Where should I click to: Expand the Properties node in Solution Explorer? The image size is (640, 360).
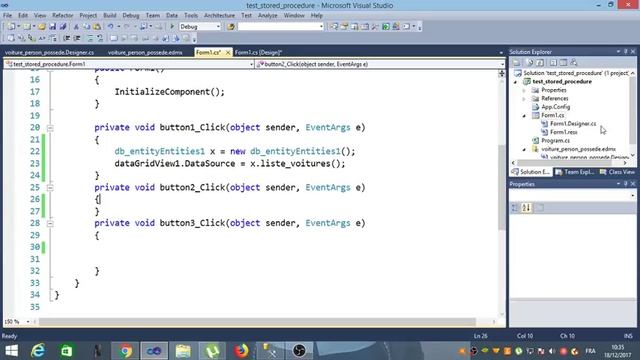click(524, 90)
